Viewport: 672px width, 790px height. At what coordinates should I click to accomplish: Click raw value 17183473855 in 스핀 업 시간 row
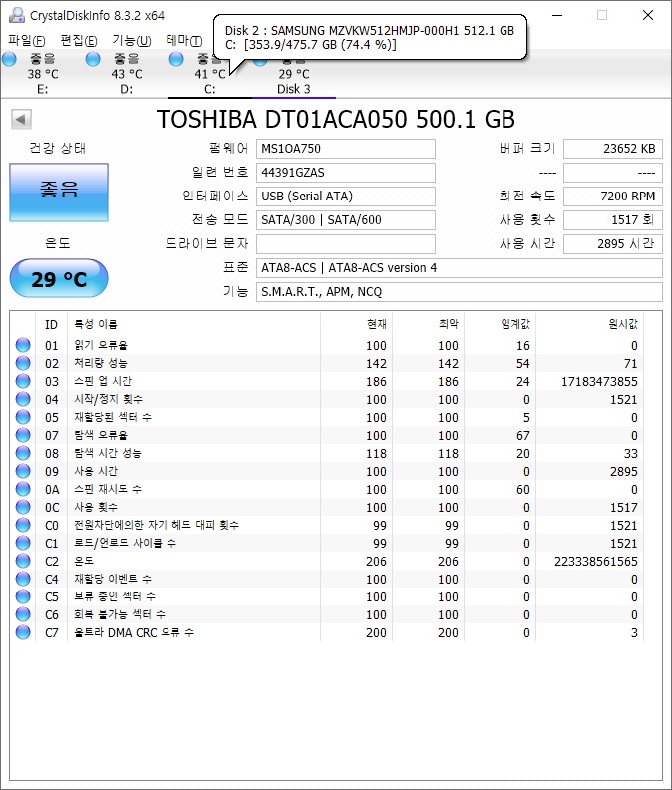tap(599, 381)
